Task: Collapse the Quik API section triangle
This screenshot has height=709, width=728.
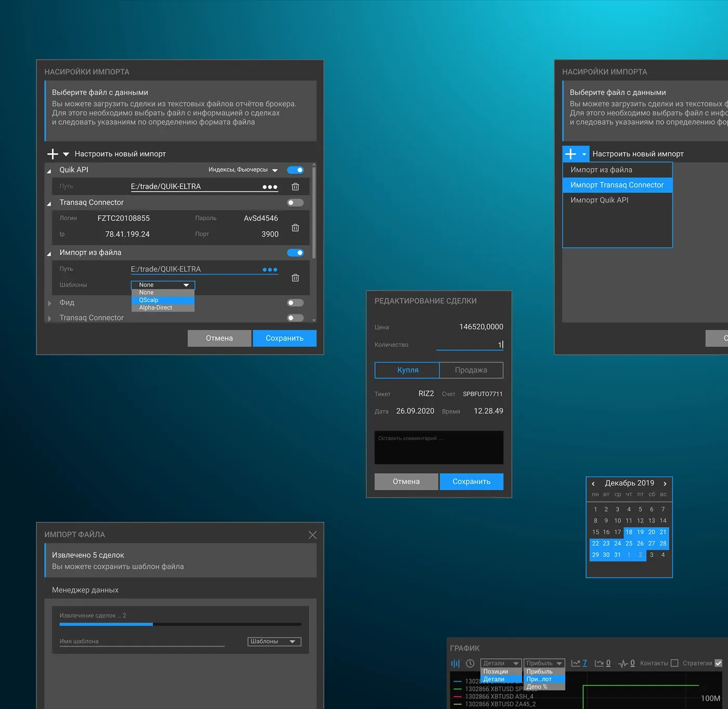Action: click(49, 171)
